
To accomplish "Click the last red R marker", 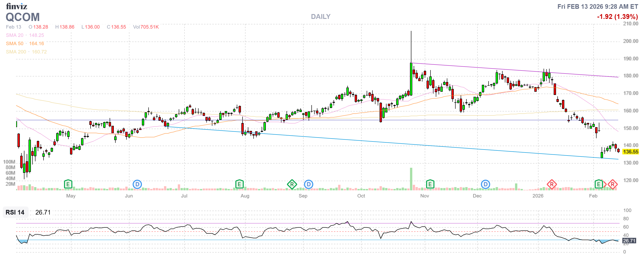I will [x=612, y=185].
